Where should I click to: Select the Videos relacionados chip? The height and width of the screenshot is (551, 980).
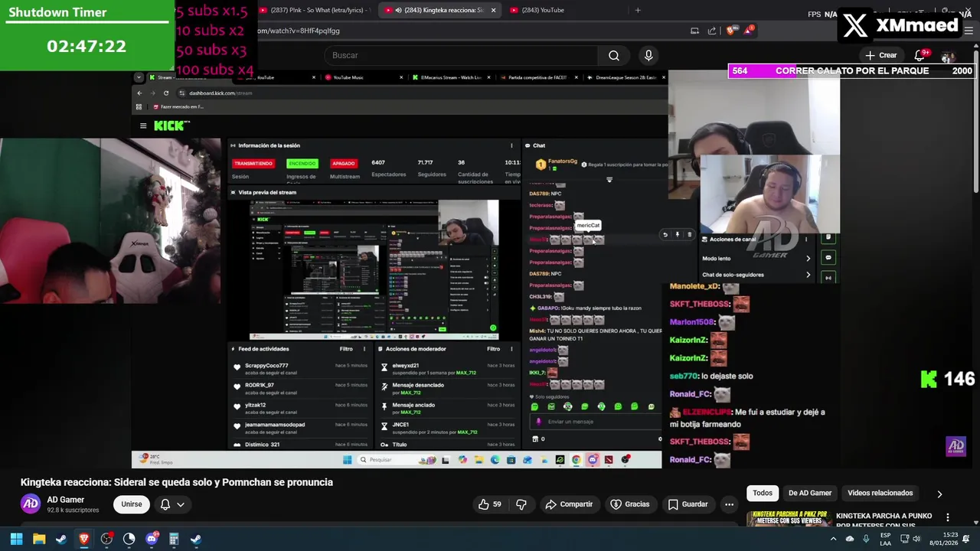(880, 493)
